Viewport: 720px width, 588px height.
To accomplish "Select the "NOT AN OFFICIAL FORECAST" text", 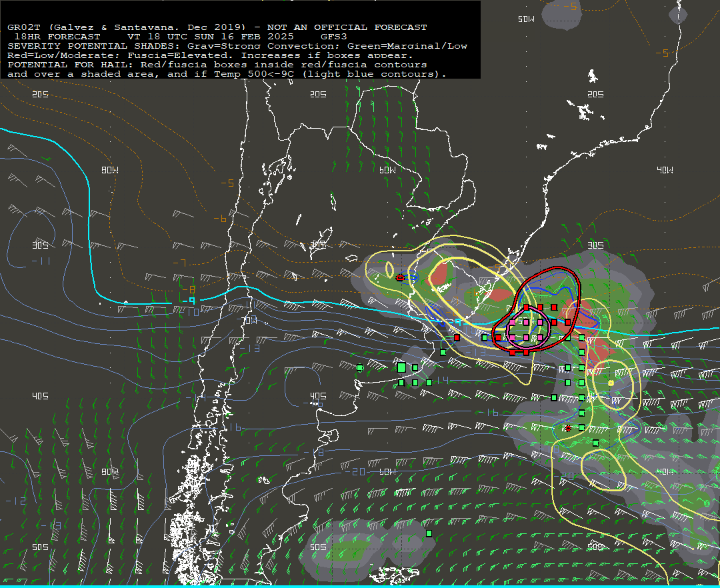I will [x=347, y=27].
